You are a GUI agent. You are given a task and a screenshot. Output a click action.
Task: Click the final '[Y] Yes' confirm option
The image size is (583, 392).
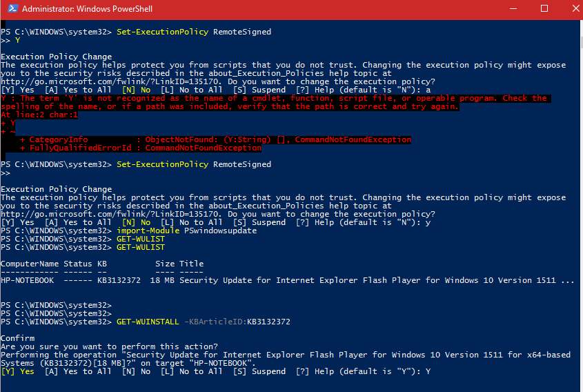coord(17,371)
